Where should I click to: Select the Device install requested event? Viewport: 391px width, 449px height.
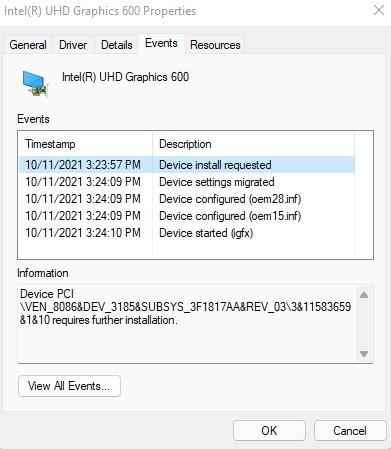pyautogui.click(x=187, y=165)
